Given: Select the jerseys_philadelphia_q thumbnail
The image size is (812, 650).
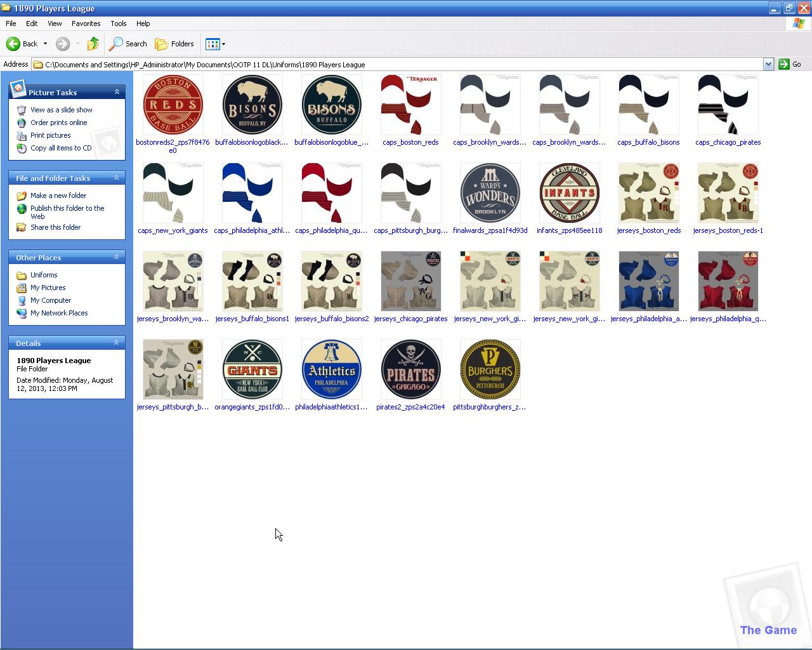Looking at the screenshot, I should coord(728,281).
